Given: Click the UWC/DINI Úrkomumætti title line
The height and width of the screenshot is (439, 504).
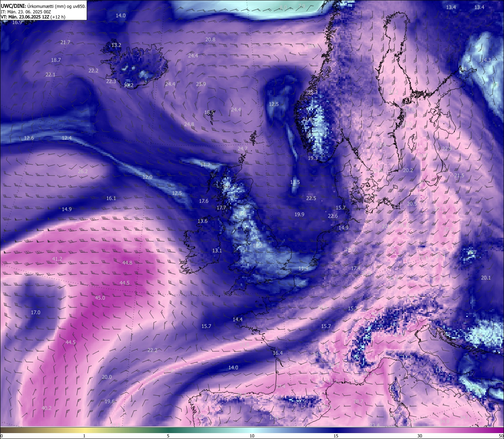Looking at the screenshot, I should tap(43, 6).
